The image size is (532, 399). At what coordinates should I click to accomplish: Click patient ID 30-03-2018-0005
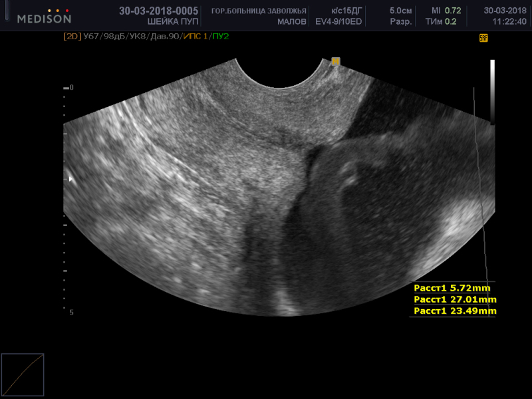pos(158,11)
